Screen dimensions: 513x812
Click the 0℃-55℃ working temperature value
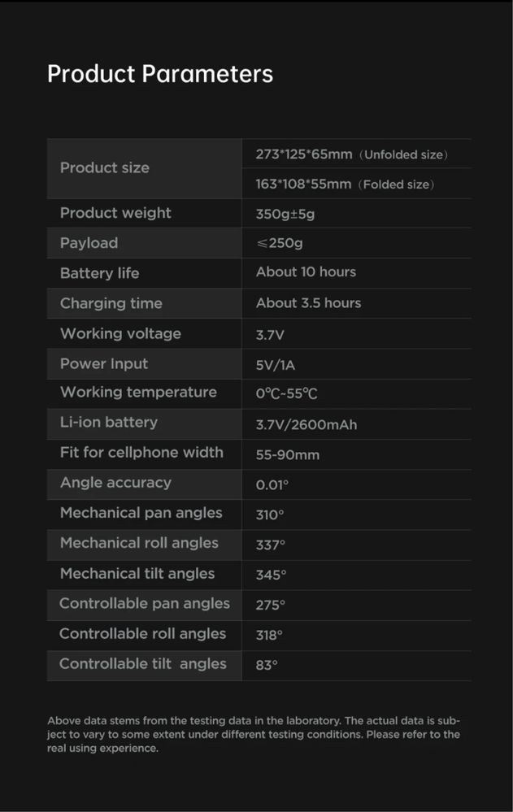(x=286, y=393)
